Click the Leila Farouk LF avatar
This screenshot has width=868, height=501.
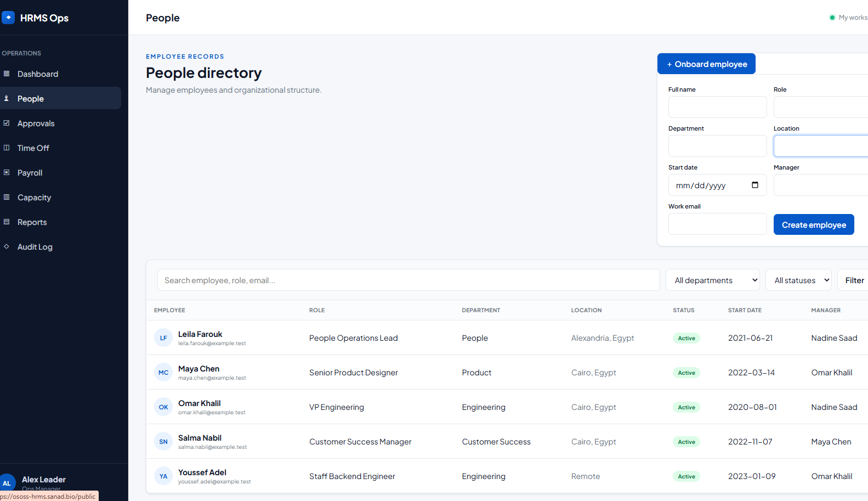tap(163, 338)
